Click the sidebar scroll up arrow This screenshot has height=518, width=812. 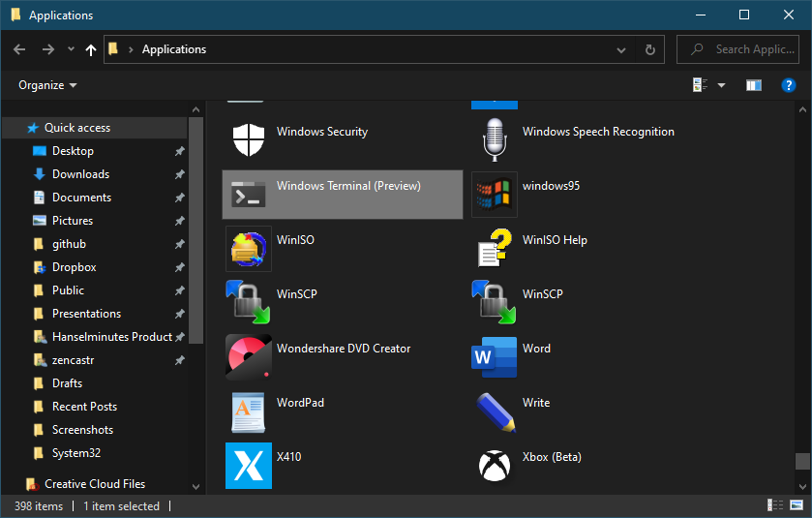pos(195,109)
